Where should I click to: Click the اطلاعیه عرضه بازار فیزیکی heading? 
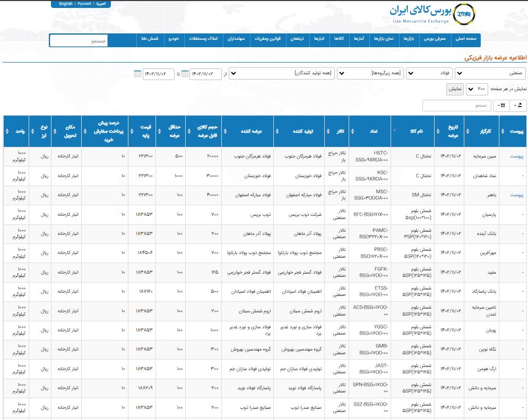495,58
